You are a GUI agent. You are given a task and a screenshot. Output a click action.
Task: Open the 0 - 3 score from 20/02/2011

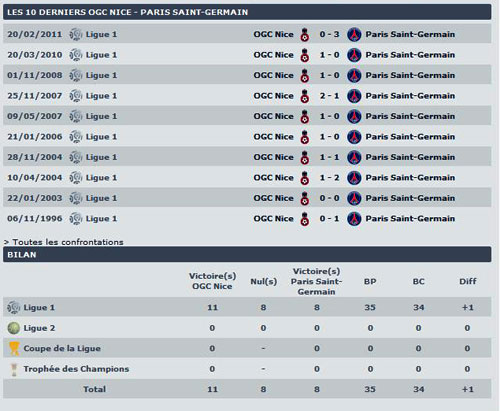pos(329,34)
